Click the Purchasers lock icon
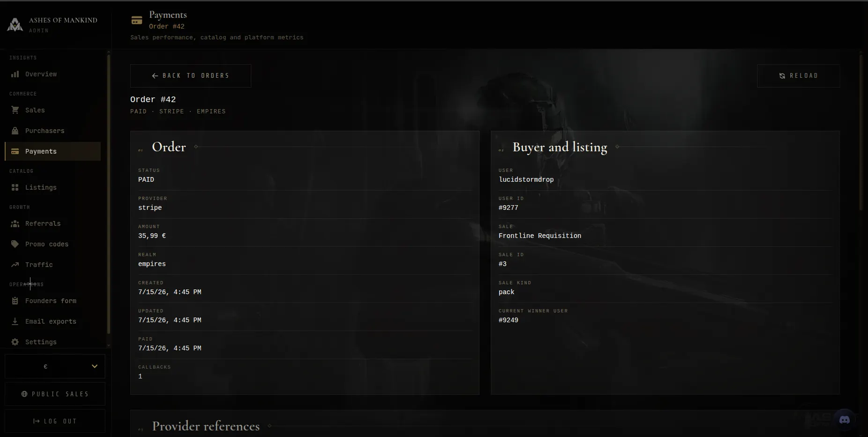This screenshot has width=868, height=437. click(x=15, y=131)
